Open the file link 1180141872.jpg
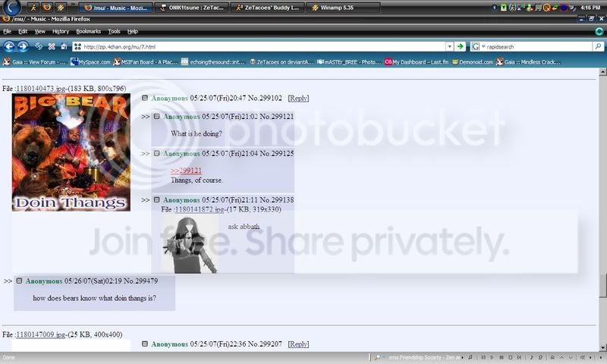The width and height of the screenshot is (607, 364). click(200, 209)
